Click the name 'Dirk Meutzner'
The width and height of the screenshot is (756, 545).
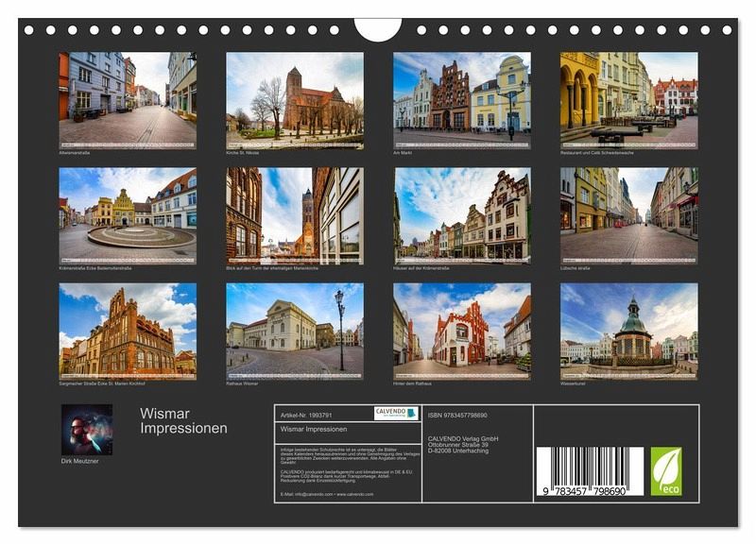[x=79, y=461]
